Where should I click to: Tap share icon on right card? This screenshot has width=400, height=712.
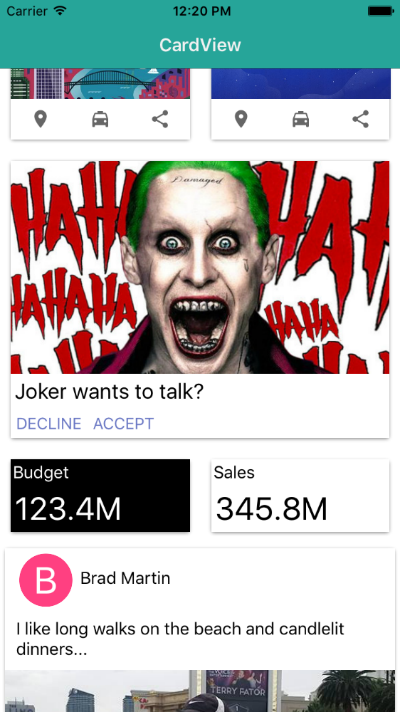click(x=360, y=119)
